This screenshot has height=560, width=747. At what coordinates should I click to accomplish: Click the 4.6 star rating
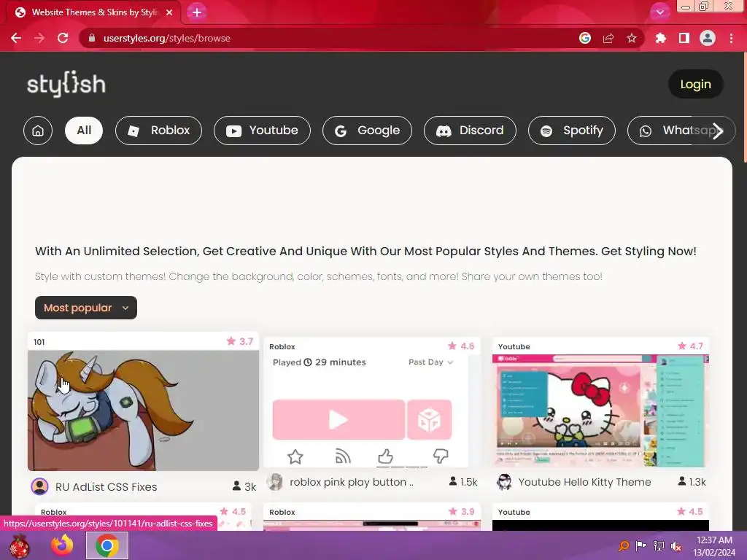(461, 346)
